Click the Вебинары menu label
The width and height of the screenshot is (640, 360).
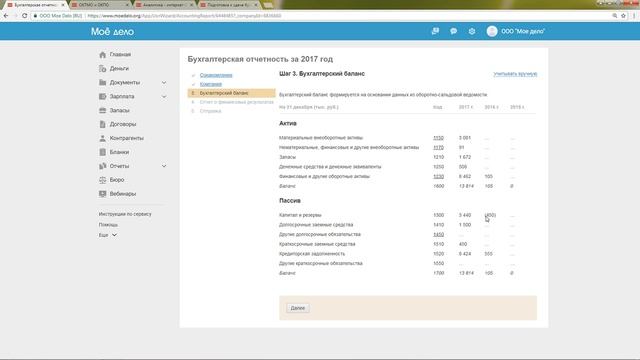tap(122, 193)
